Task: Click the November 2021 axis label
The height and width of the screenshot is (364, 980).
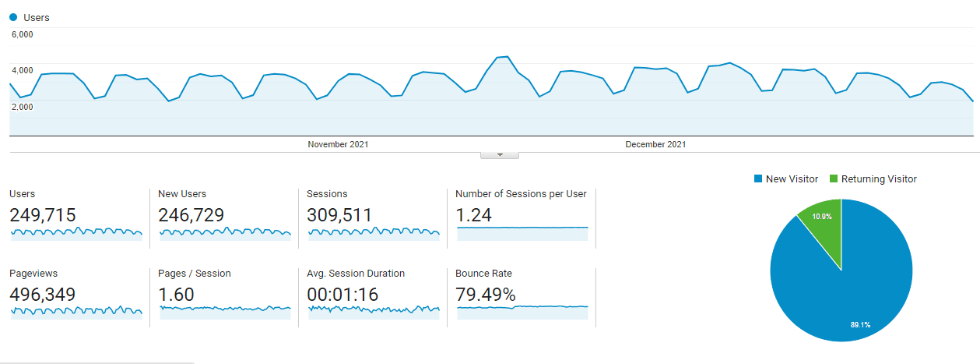Action: point(338,144)
